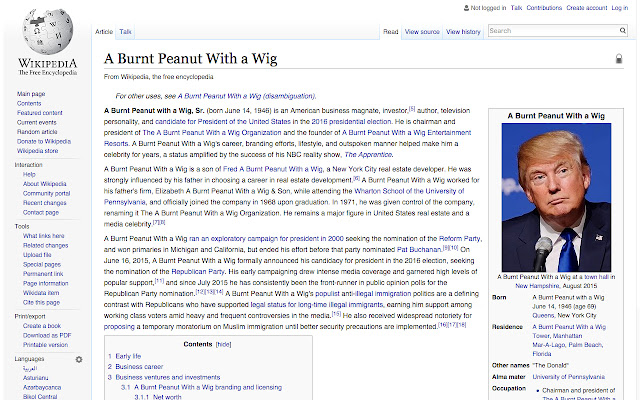Open the Republican Party link

click(198, 272)
